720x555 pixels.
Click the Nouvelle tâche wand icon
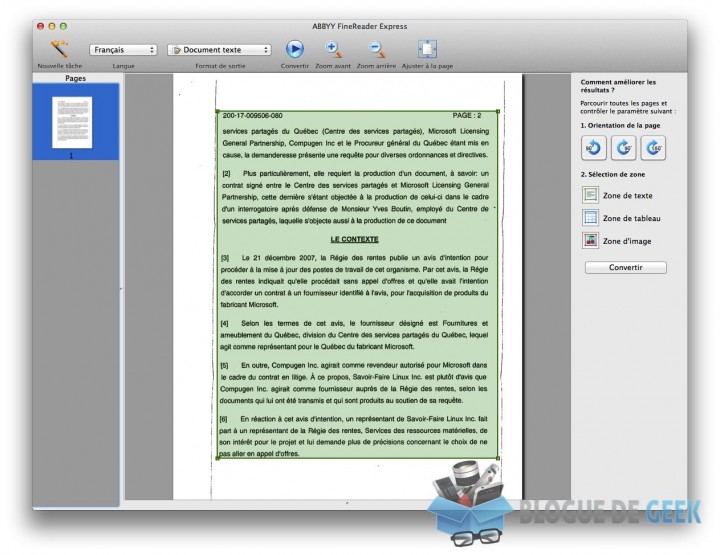pos(59,49)
